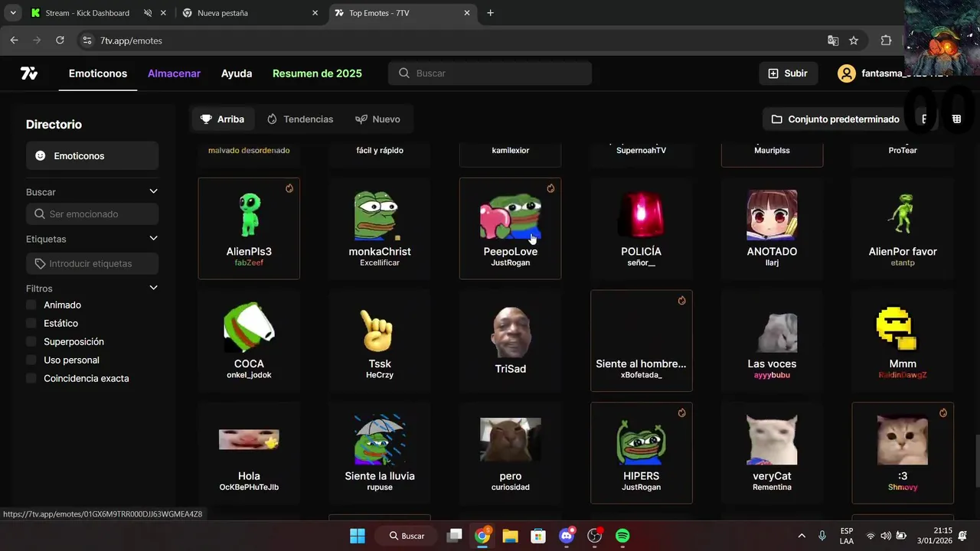Click the Chrome translate page icon
Image resolution: width=980 pixels, height=551 pixels.
833,41
